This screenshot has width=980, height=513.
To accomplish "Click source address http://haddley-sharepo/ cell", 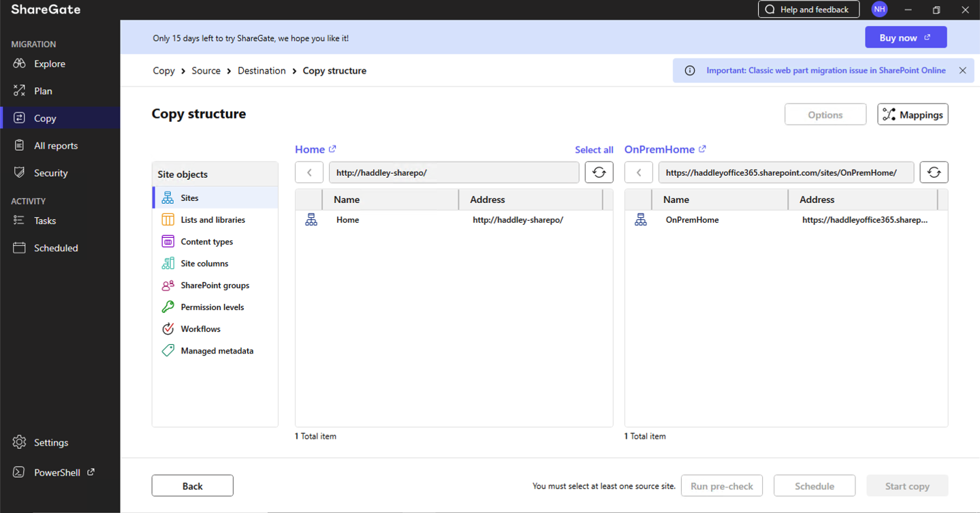I will click(518, 220).
